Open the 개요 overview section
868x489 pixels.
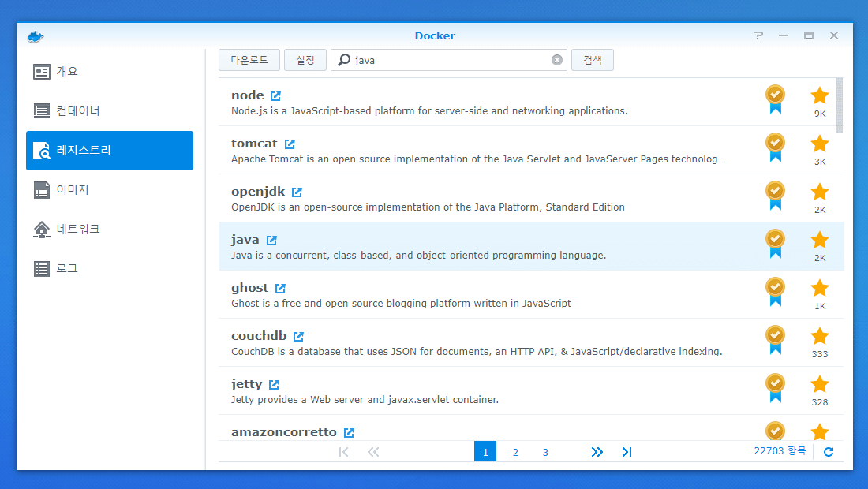click(110, 72)
